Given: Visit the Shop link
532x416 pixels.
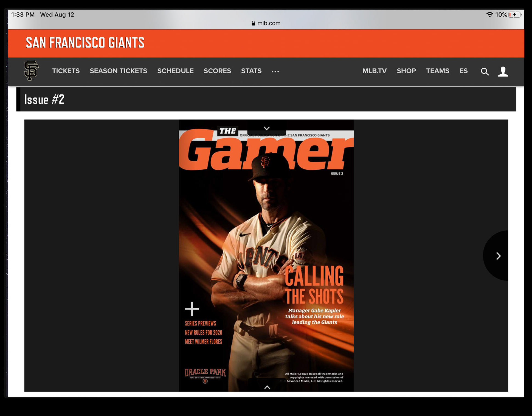Looking at the screenshot, I should [406, 71].
